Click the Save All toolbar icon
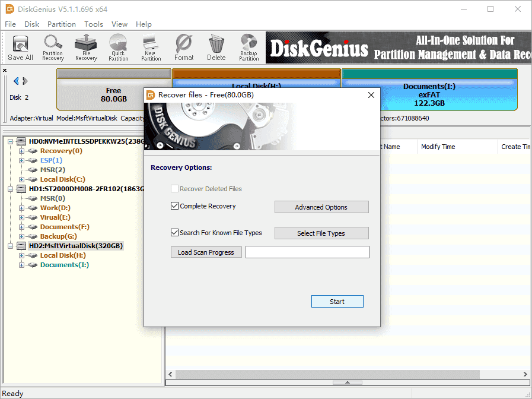This screenshot has height=399, width=532. point(20,47)
